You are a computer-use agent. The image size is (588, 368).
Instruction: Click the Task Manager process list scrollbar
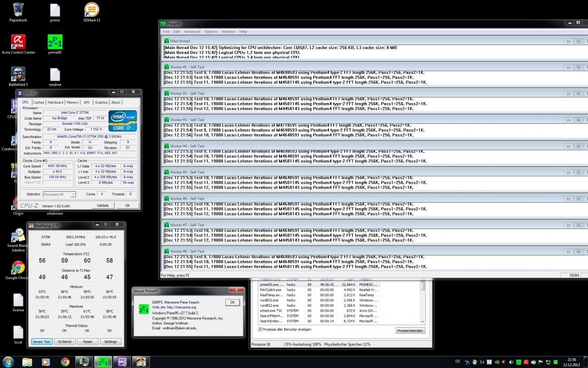tap(423, 302)
